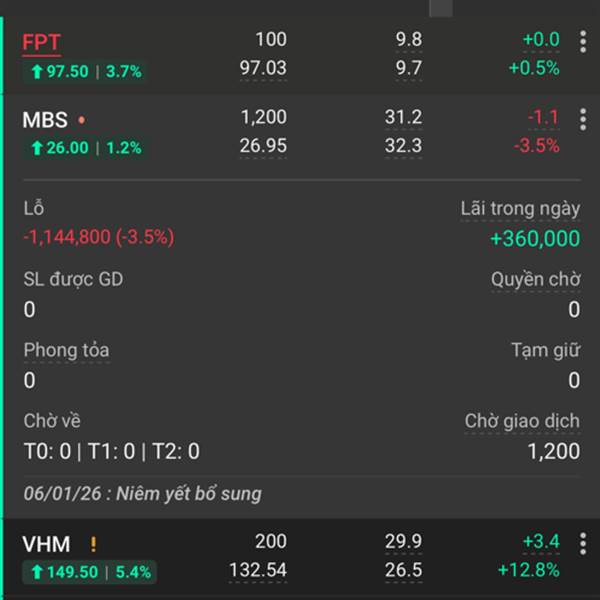
Task: Tap the 'Chờ giao dịch' label
Action: point(522,421)
